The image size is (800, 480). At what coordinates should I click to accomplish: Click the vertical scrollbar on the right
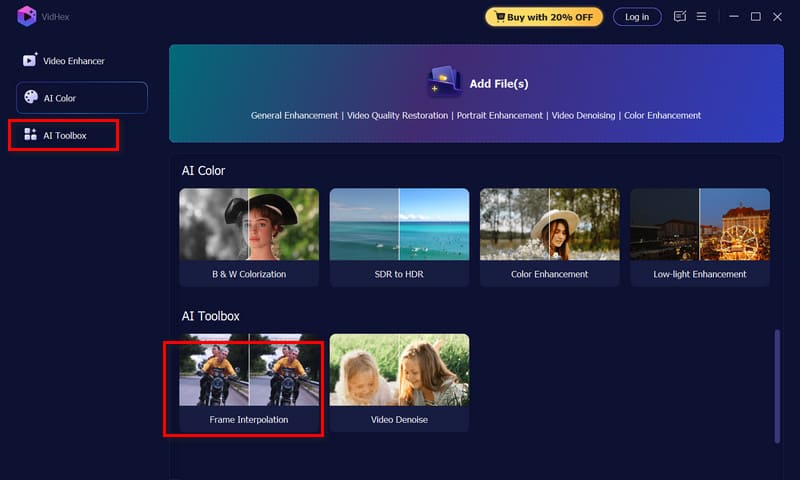pyautogui.click(x=777, y=386)
